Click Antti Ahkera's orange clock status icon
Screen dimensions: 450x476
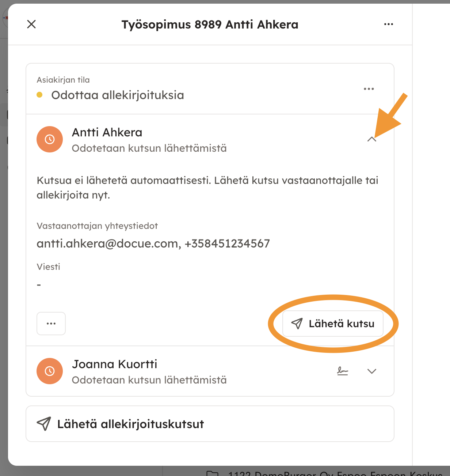(x=50, y=139)
